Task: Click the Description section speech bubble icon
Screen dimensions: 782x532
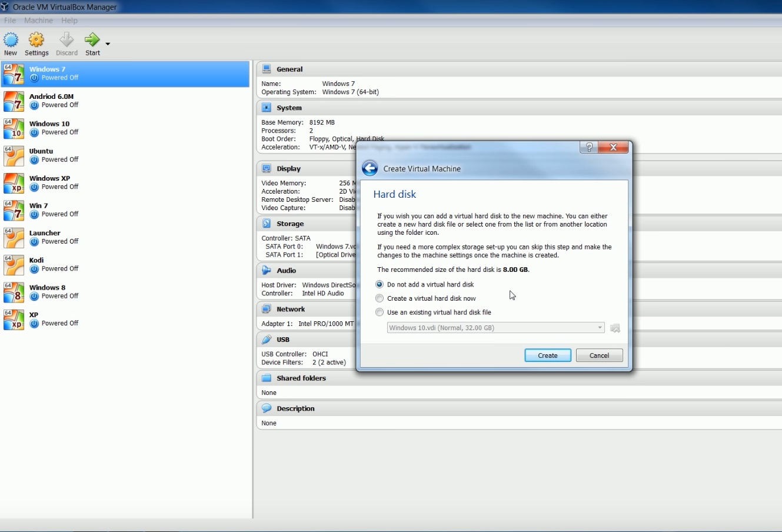Action: tap(267, 408)
